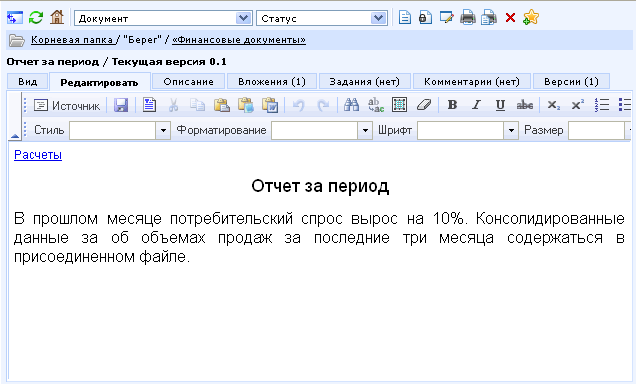
Task: Click the green refresh arrows icon
Action: coord(36,18)
